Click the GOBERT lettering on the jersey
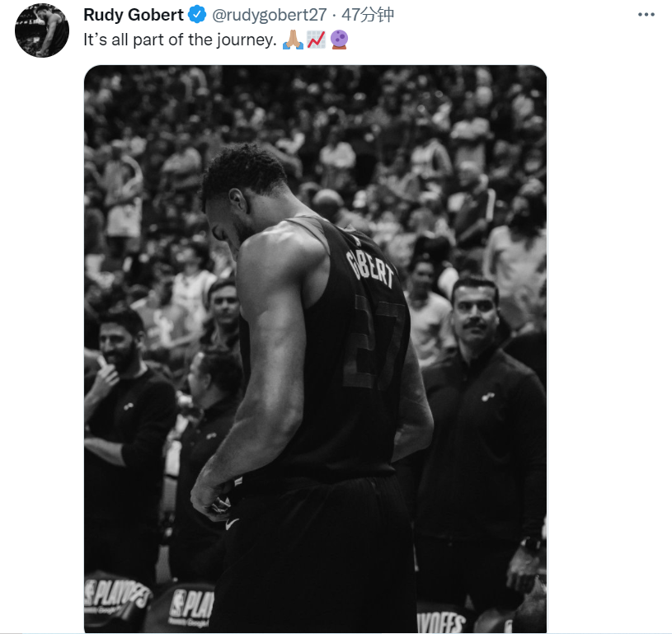The height and width of the screenshot is (634, 672). (369, 267)
